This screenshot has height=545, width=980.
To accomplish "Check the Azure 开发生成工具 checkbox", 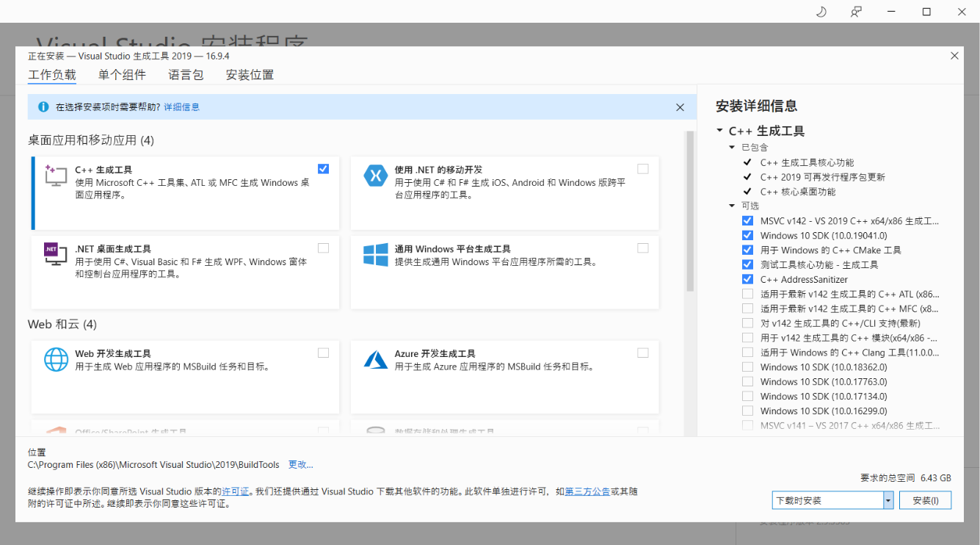I will point(643,353).
